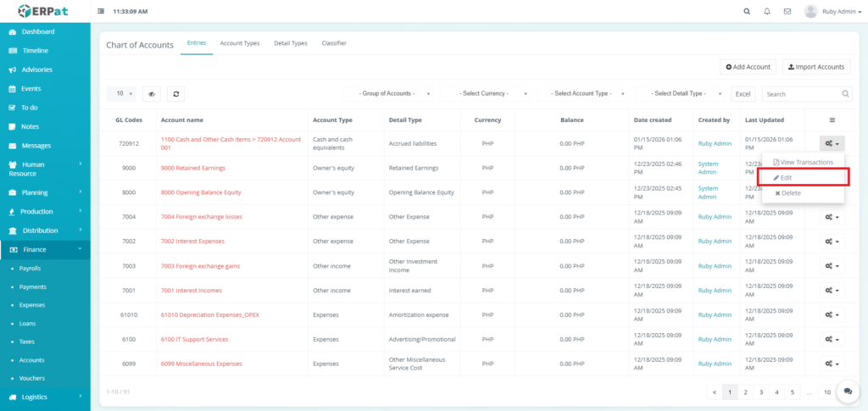Click the refresh table icon button
868x411 pixels.
(x=176, y=94)
